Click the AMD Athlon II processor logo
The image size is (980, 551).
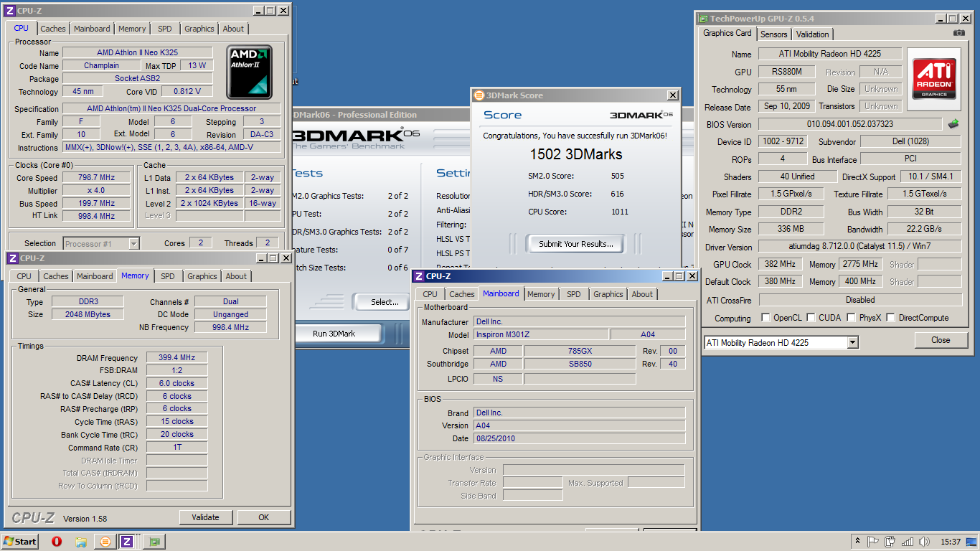coord(249,72)
